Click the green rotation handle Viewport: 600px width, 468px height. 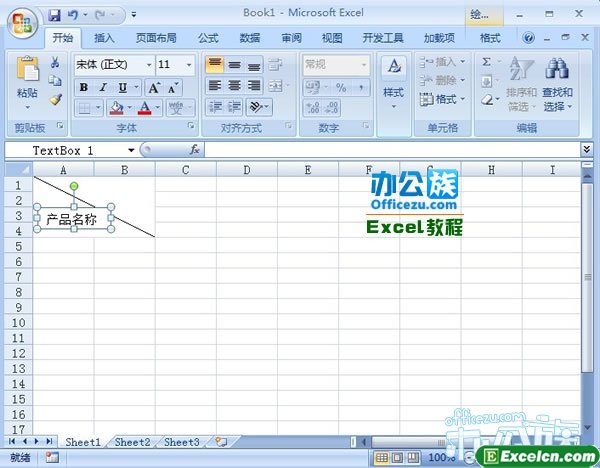point(74,186)
